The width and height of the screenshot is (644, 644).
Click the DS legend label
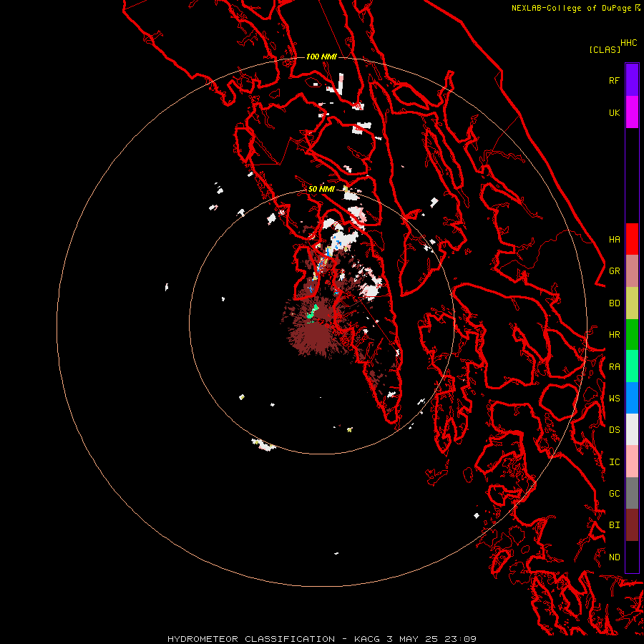[x=614, y=430]
